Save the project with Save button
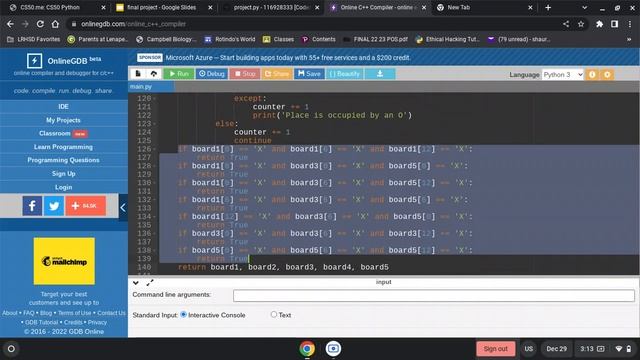Viewport: 640px width, 360px height. pyautogui.click(x=309, y=74)
